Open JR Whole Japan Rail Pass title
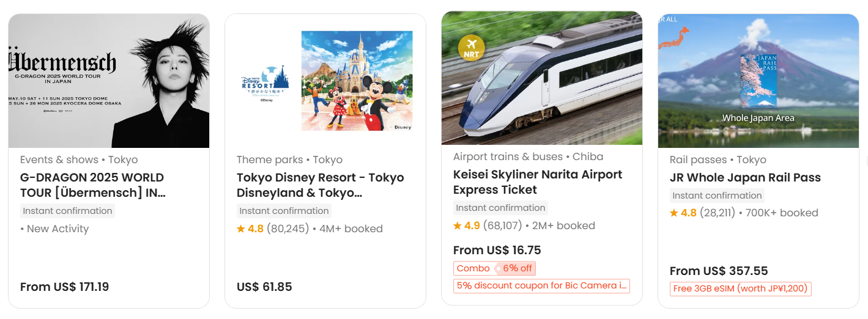The width and height of the screenshot is (868, 319). (745, 178)
